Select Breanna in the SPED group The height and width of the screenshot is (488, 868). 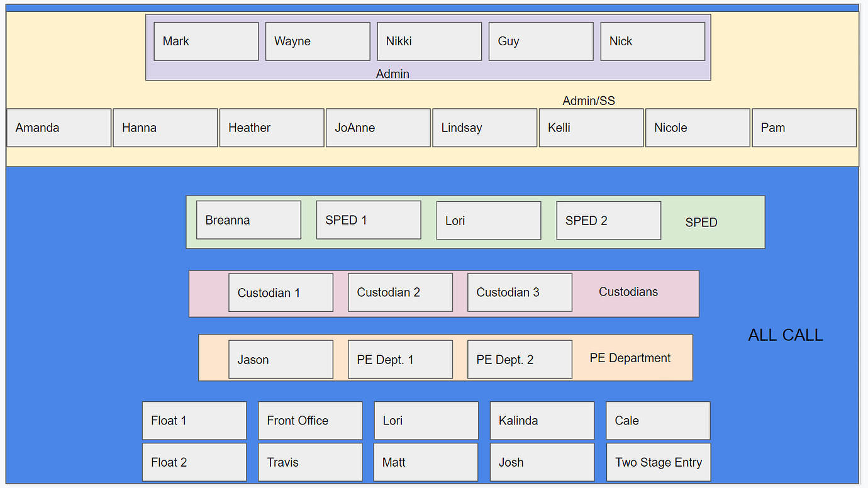click(x=248, y=220)
